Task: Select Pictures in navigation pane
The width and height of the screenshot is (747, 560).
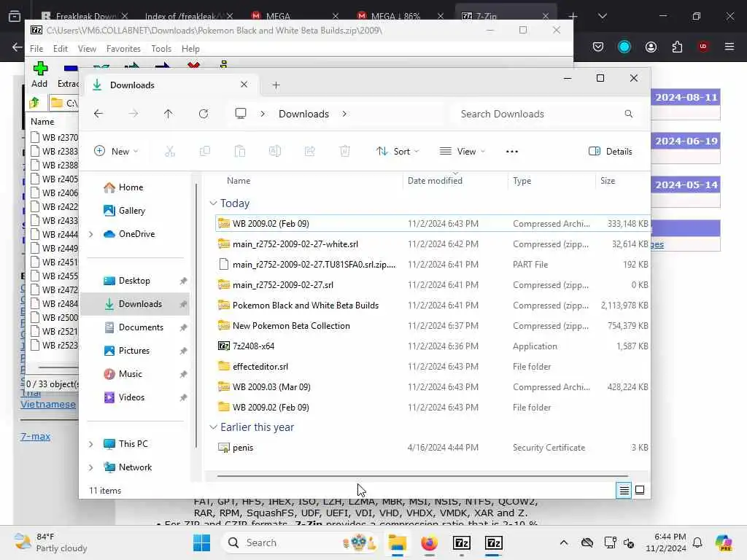Action: click(136, 351)
